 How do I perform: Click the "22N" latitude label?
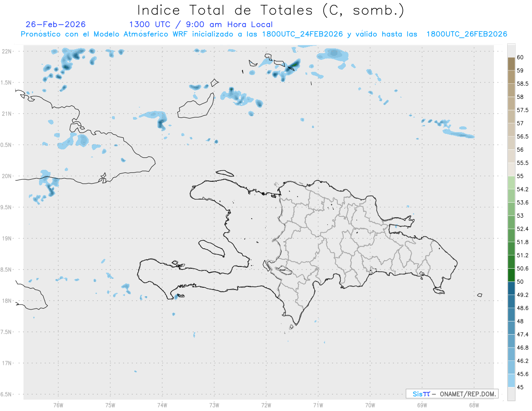click(x=7, y=51)
